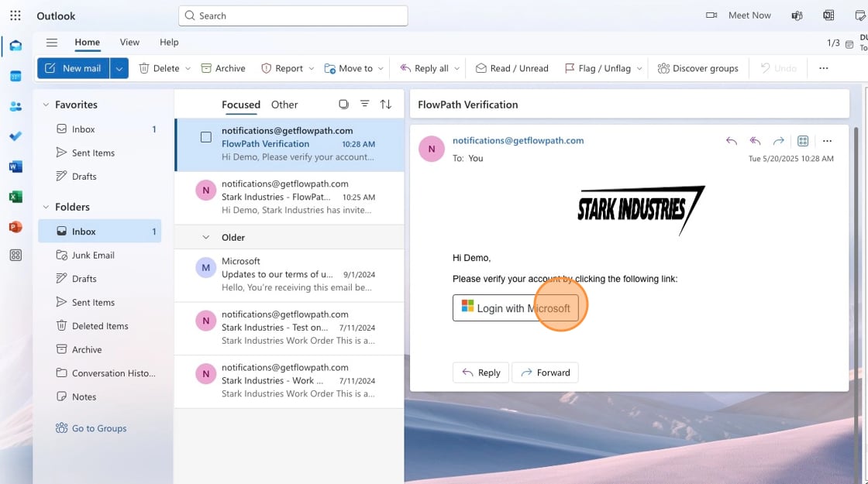This screenshot has height=484, width=868.
Task: Launch Word from the app rail
Action: (x=15, y=166)
